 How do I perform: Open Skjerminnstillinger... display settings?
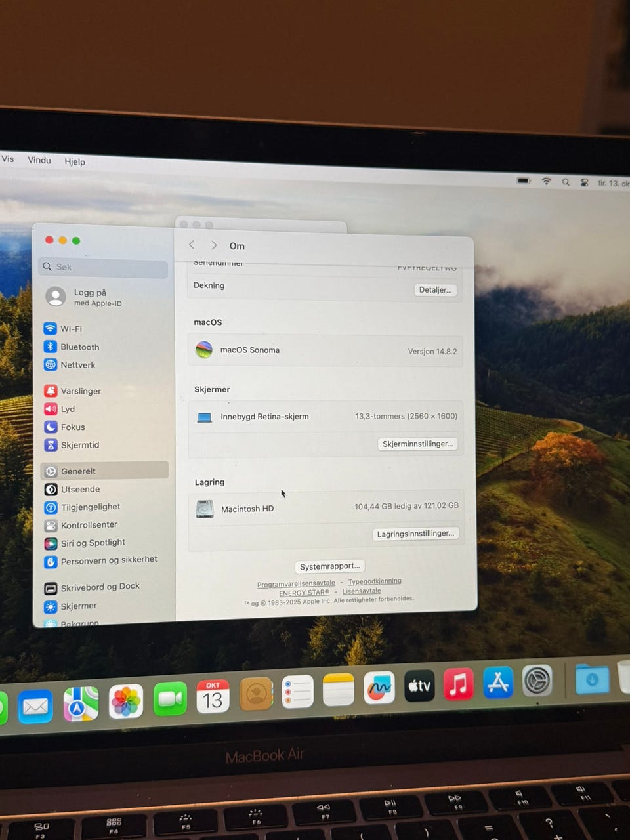tap(418, 444)
